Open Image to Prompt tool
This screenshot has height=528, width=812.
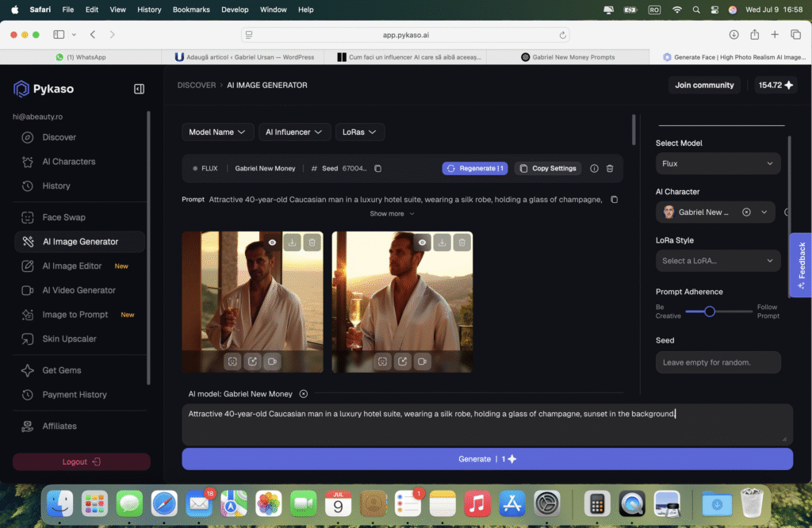(x=75, y=315)
